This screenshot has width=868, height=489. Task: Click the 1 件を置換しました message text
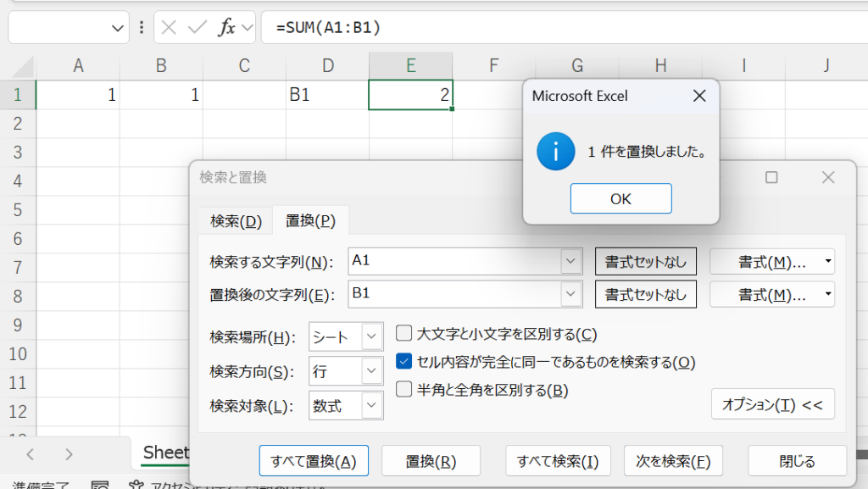[647, 152]
